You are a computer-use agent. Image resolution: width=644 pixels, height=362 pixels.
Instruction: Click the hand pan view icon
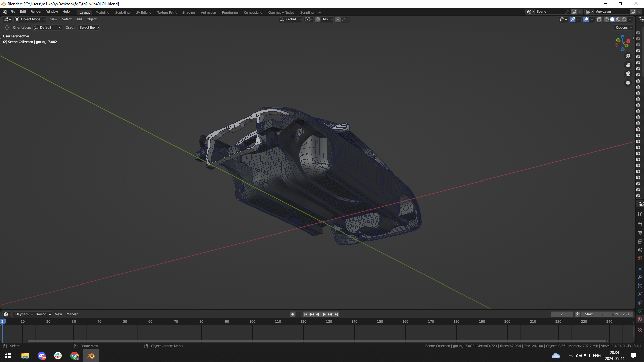tap(628, 65)
